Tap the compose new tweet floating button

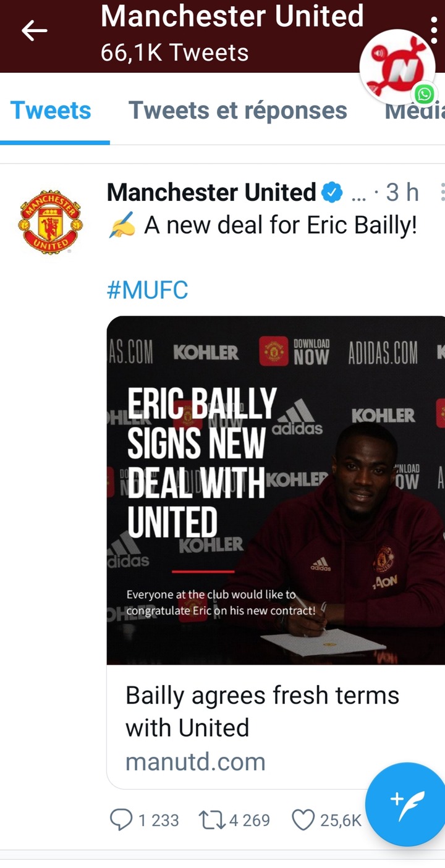405,804
